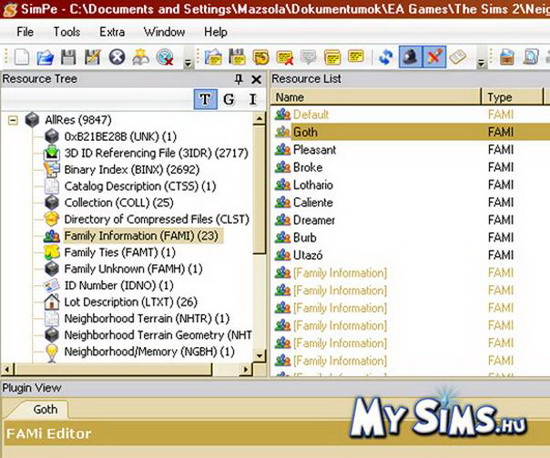Select Catalog Description (CTSS) tree item
Image resolution: width=550 pixels, height=458 pixels.
click(x=140, y=186)
